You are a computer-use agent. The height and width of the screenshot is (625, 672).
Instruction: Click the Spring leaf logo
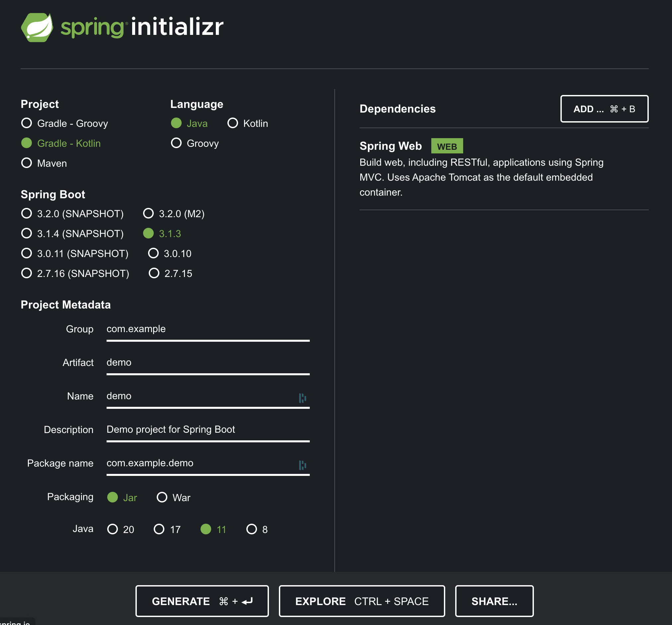[37, 27]
